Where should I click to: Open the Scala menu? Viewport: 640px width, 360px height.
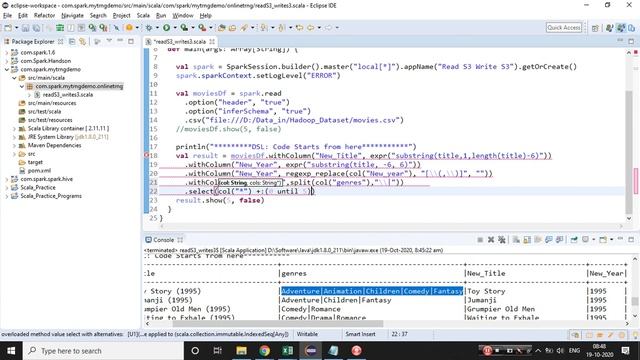point(143,16)
